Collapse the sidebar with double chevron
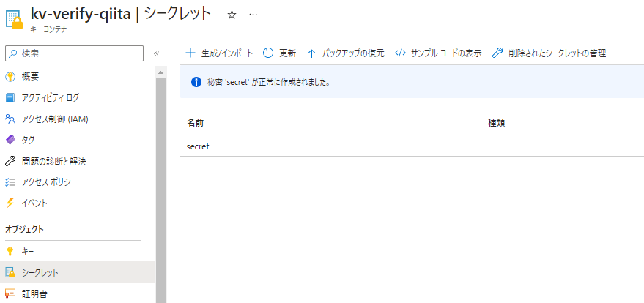This screenshot has width=644, height=303. (156, 53)
